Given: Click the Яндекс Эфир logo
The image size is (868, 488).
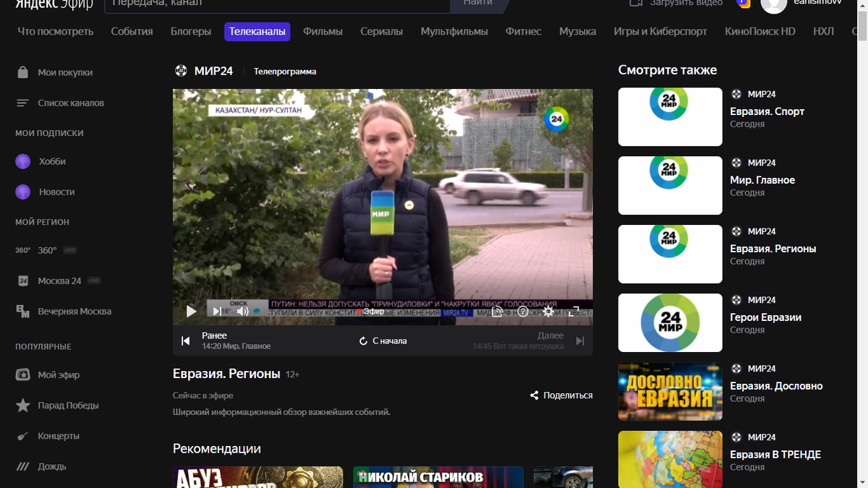Looking at the screenshot, I should pos(56,4).
